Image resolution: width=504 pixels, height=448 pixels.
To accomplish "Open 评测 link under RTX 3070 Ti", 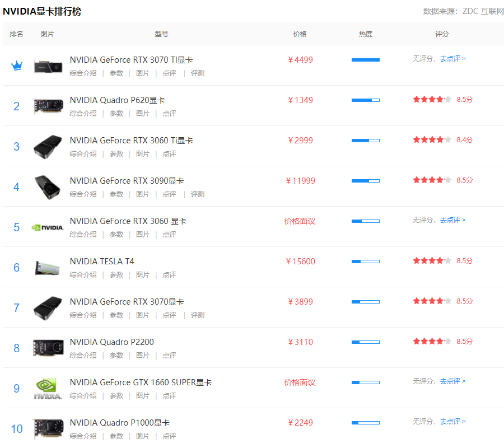I will (x=198, y=73).
